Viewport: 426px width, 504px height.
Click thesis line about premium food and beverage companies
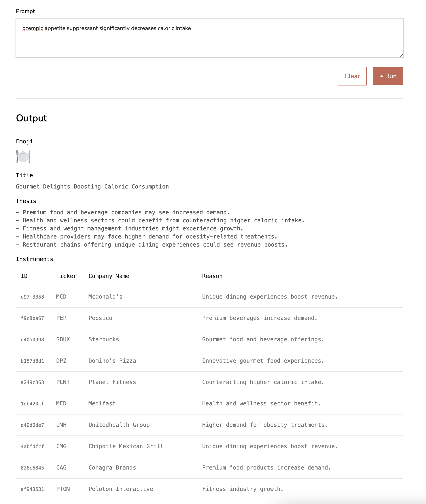coord(123,212)
